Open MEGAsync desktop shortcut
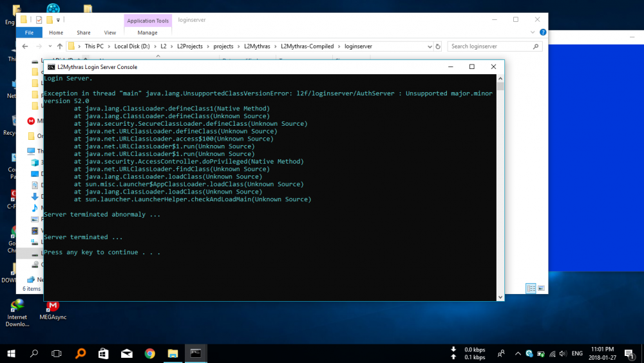Screen dimensions: 644x363 pos(53,307)
